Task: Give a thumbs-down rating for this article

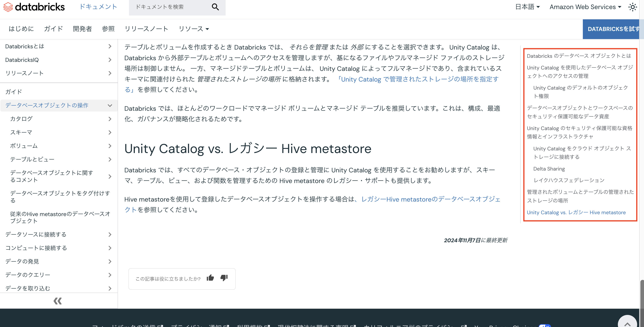Action: click(224, 278)
